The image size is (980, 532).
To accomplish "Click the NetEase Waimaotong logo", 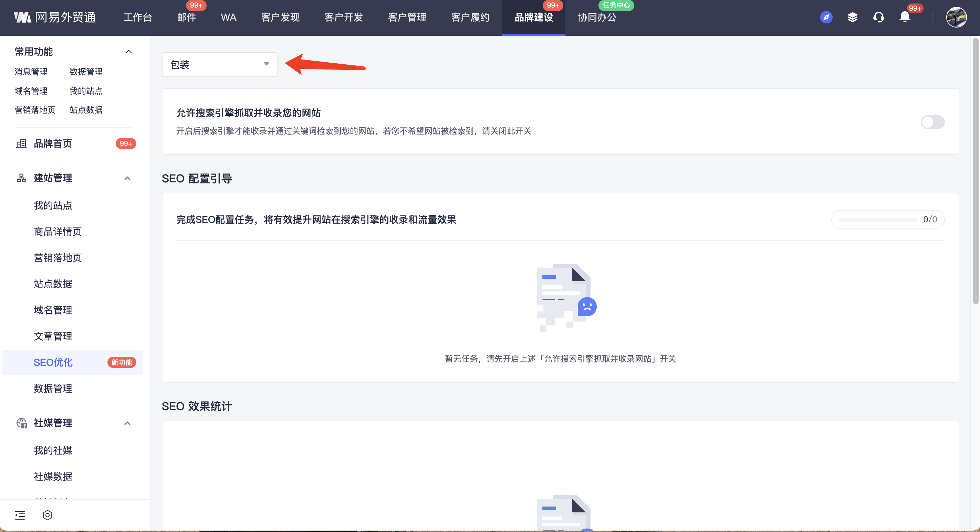I will click(x=55, y=17).
